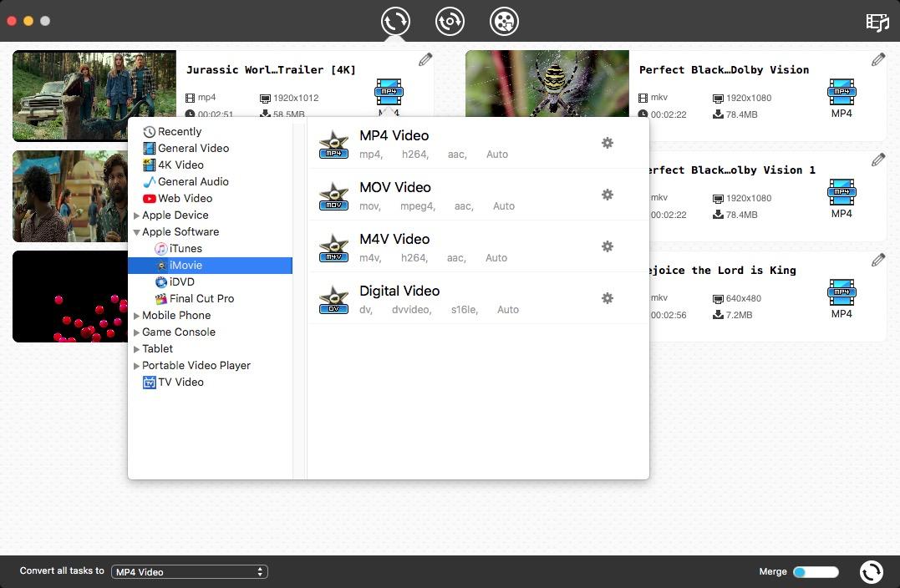Click the MOV iMovie star preset icon
900x588 pixels.
333,195
